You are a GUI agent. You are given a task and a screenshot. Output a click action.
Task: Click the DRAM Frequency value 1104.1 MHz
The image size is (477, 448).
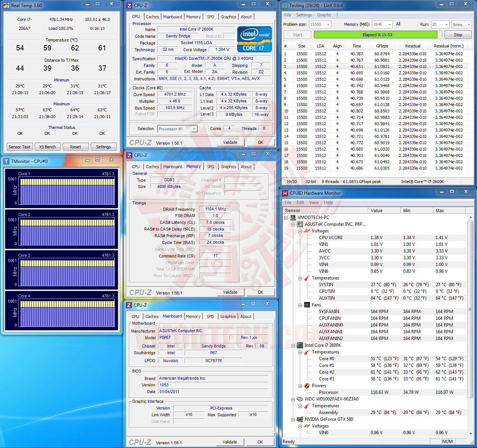[216, 209]
